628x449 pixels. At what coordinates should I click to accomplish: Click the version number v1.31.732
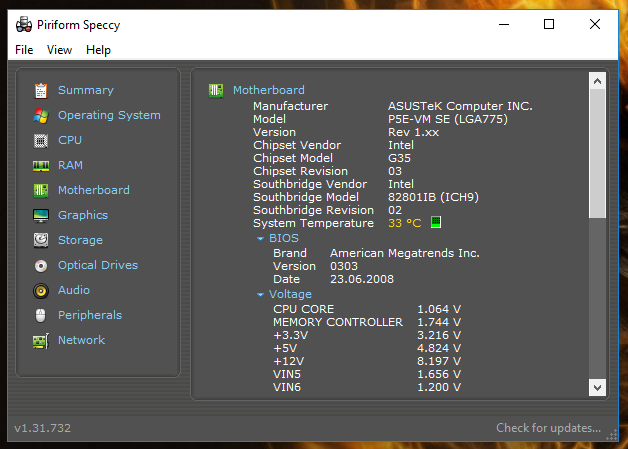pos(42,428)
